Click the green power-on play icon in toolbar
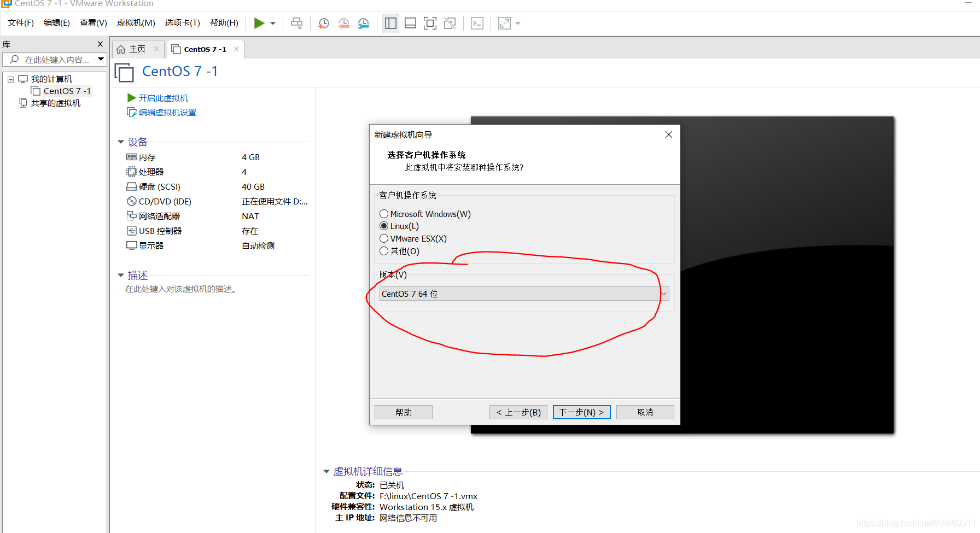This screenshot has height=533, width=980. (x=259, y=23)
